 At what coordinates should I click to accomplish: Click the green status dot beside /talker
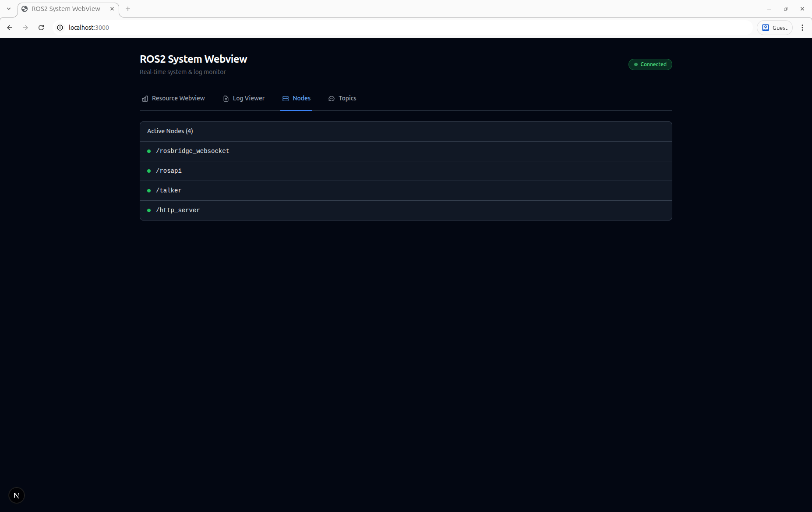click(x=149, y=190)
